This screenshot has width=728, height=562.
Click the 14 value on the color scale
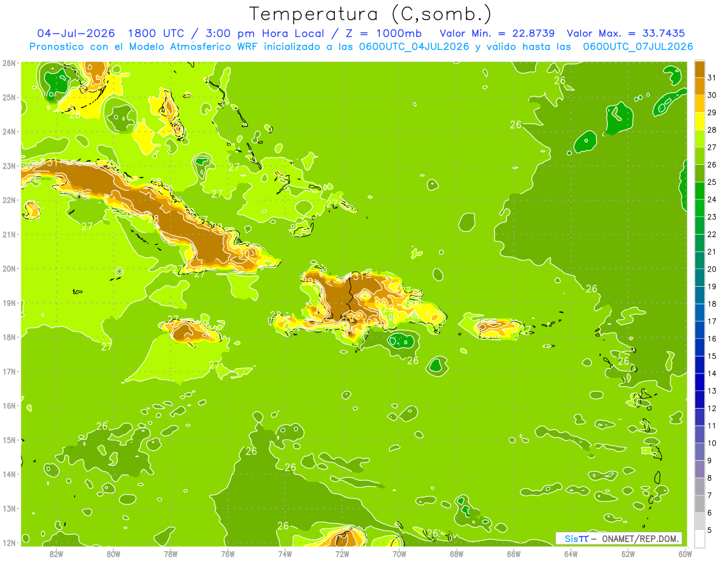click(x=712, y=373)
